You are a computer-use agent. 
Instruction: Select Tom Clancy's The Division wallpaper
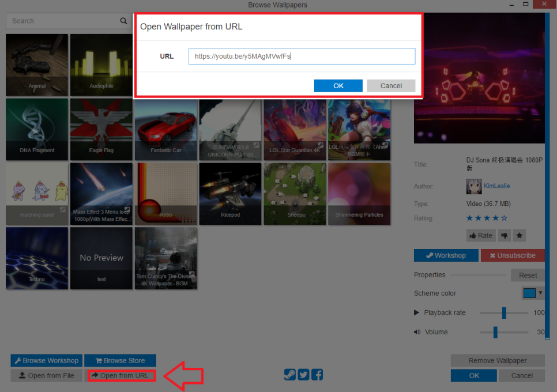coord(166,258)
